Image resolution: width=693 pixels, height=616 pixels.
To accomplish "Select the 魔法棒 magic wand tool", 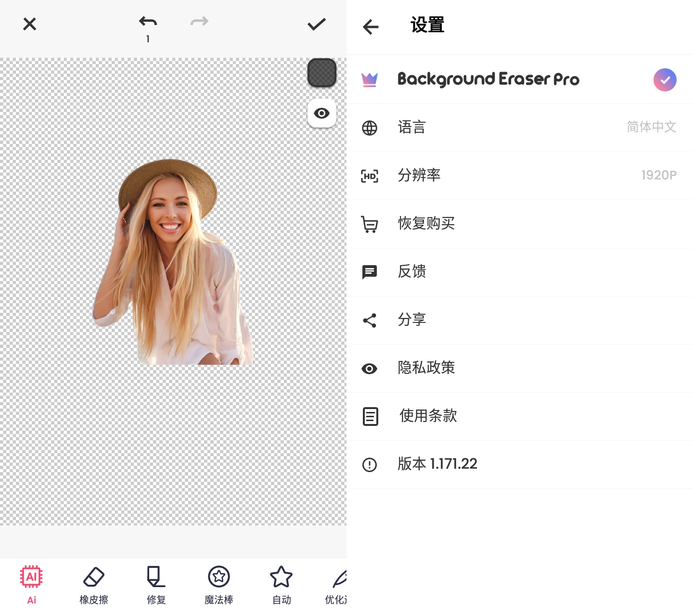I will [219, 585].
